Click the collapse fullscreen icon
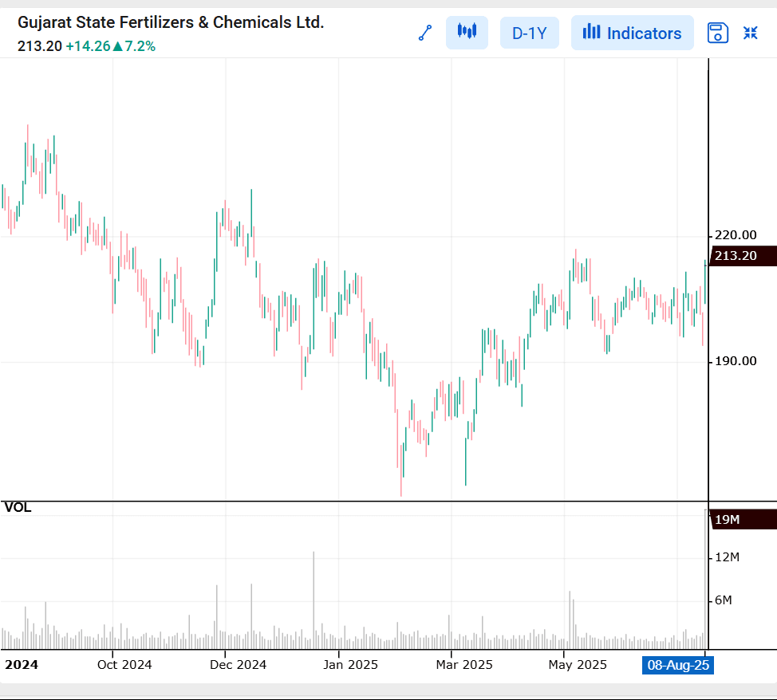The image size is (777, 700). tap(750, 33)
